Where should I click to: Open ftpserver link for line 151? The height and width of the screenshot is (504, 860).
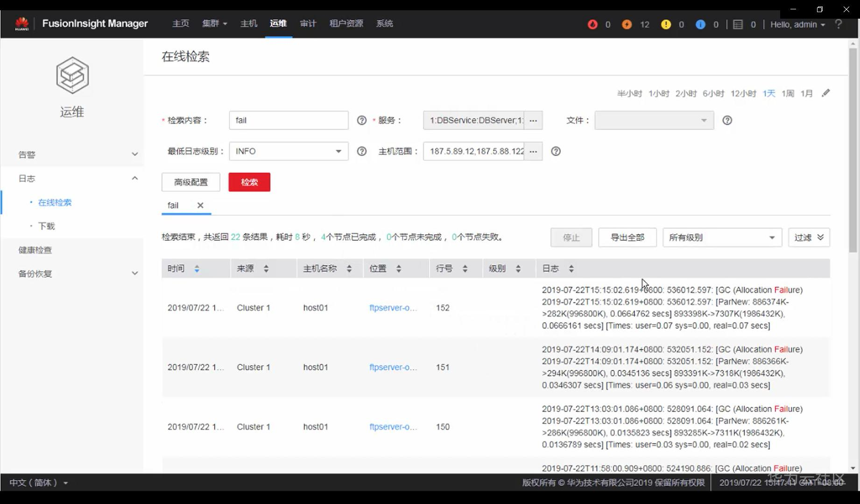click(393, 367)
